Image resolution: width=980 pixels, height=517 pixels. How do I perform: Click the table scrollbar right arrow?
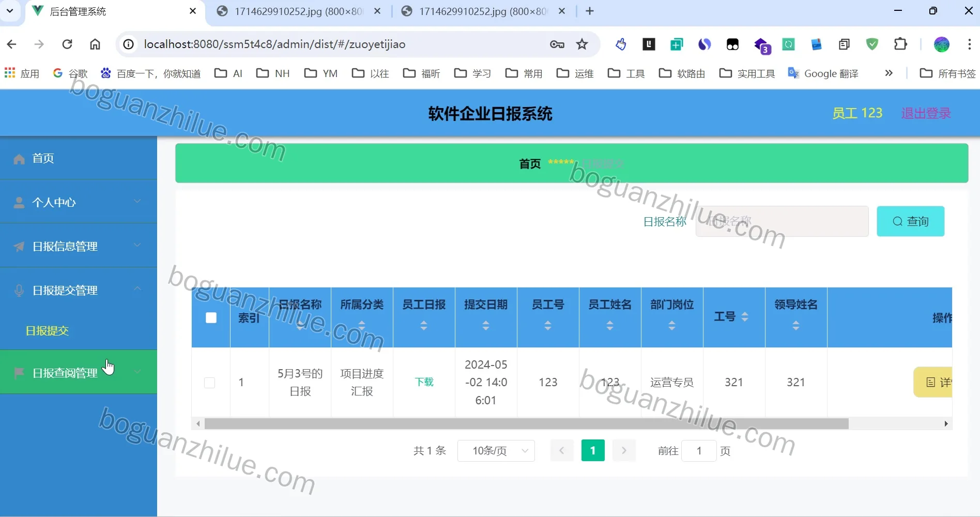946,424
